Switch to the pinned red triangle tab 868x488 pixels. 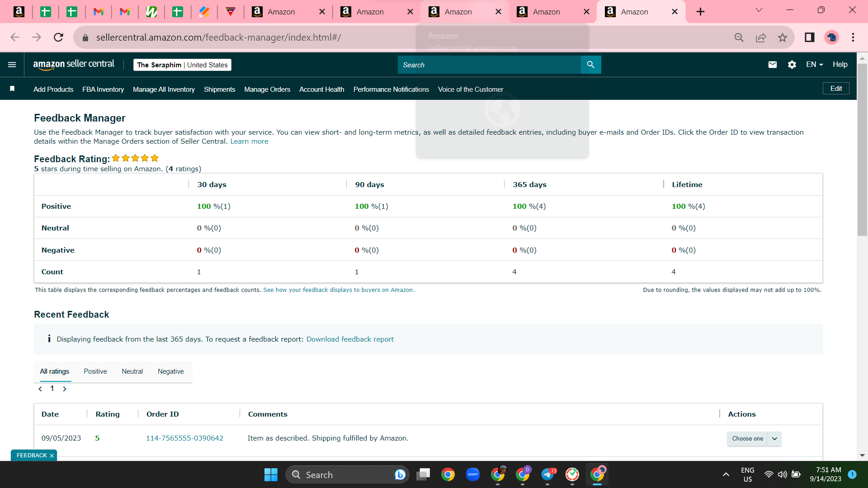[x=231, y=12]
